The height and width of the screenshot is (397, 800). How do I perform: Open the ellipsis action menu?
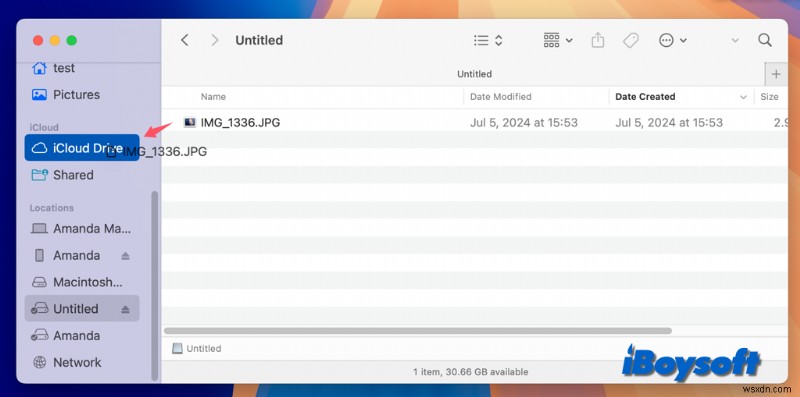(x=672, y=40)
